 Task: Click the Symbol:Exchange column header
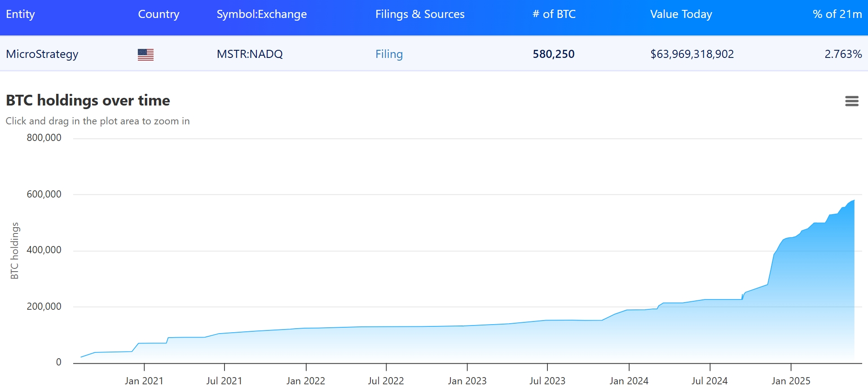261,14
